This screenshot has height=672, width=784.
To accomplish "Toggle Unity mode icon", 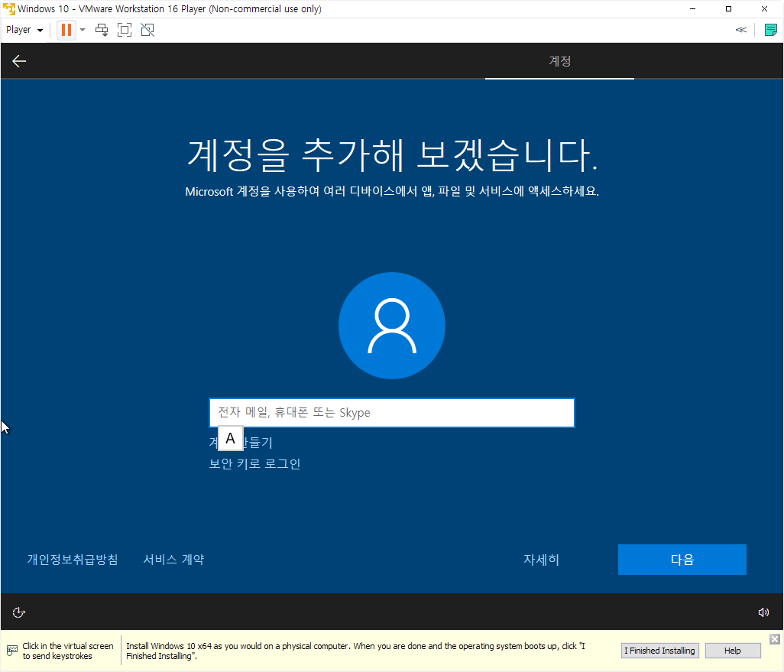I will (147, 30).
